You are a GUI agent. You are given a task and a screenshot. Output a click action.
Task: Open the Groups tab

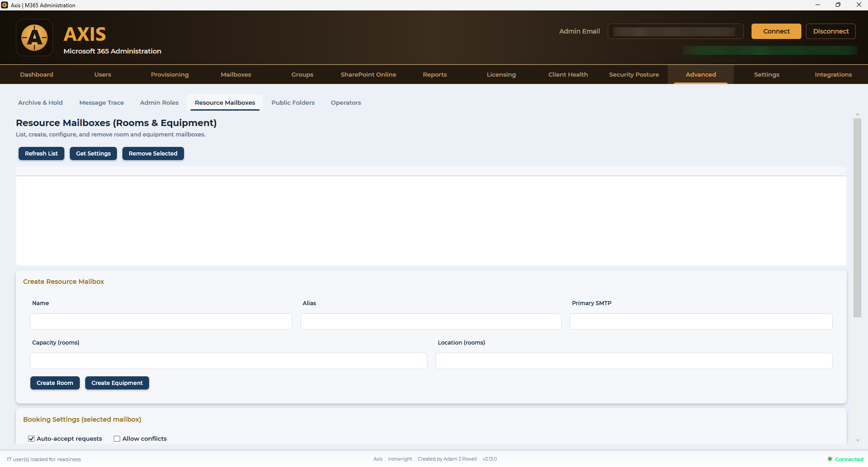click(x=302, y=74)
